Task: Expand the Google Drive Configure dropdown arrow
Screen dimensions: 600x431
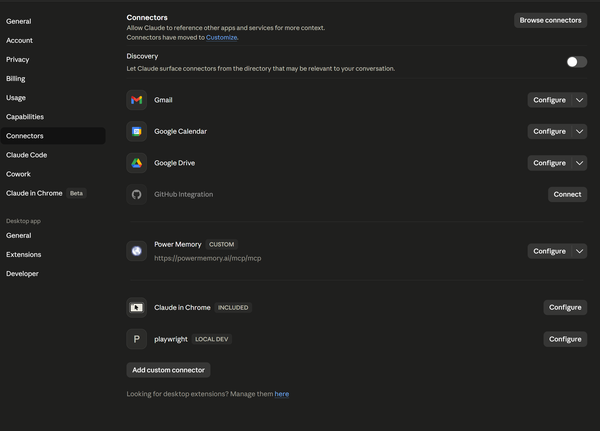Action: click(x=579, y=163)
